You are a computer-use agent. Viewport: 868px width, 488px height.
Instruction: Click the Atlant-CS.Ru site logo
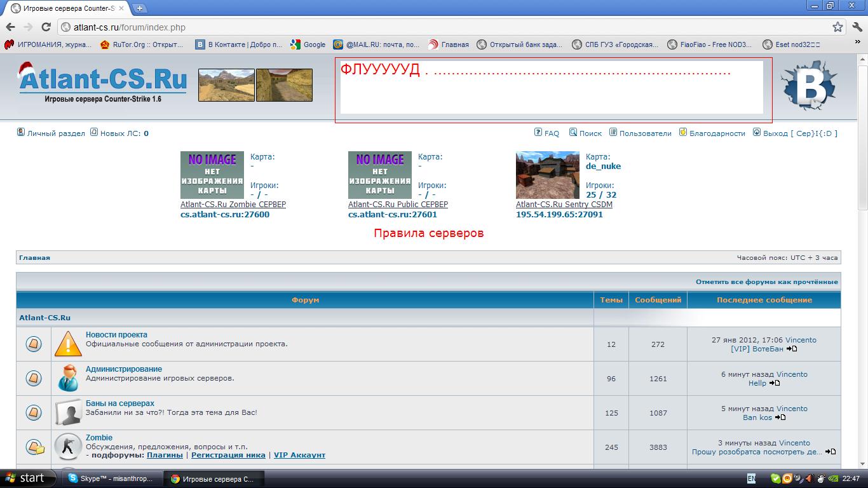[x=102, y=81]
